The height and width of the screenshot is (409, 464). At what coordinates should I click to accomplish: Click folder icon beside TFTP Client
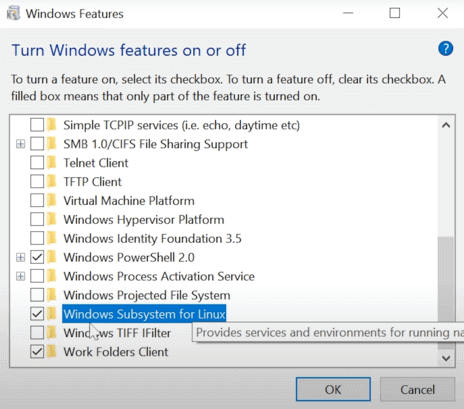click(51, 182)
